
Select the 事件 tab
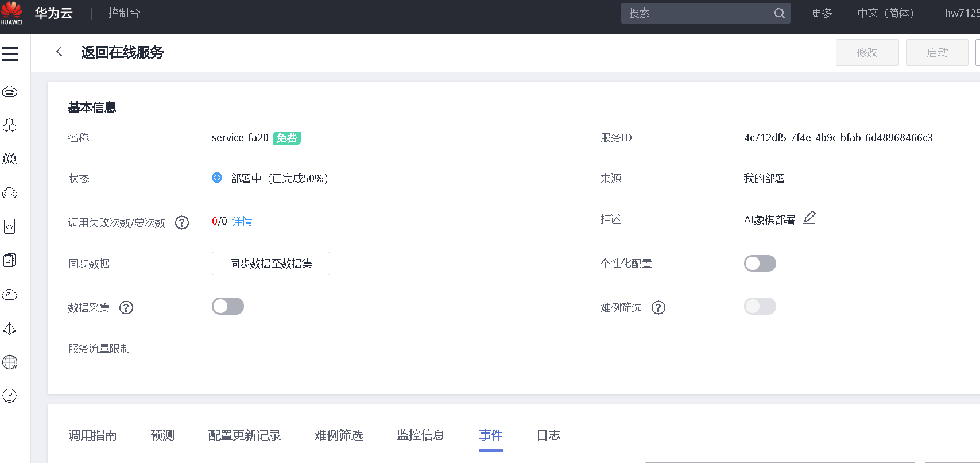point(491,435)
